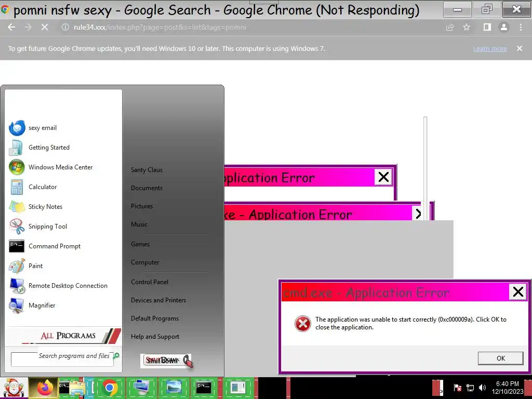
Task: Open Documents from Start menu
Action: tap(147, 188)
